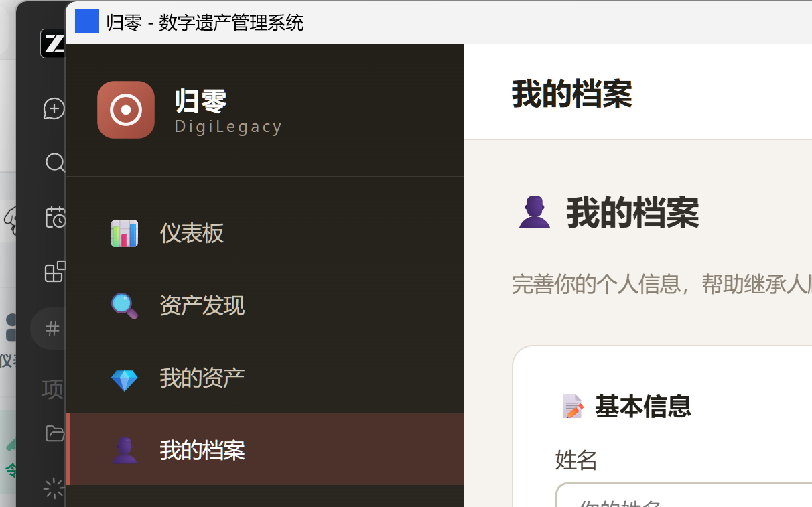Click the blue square app icon in the title bar
812x507 pixels.
pos(87,21)
